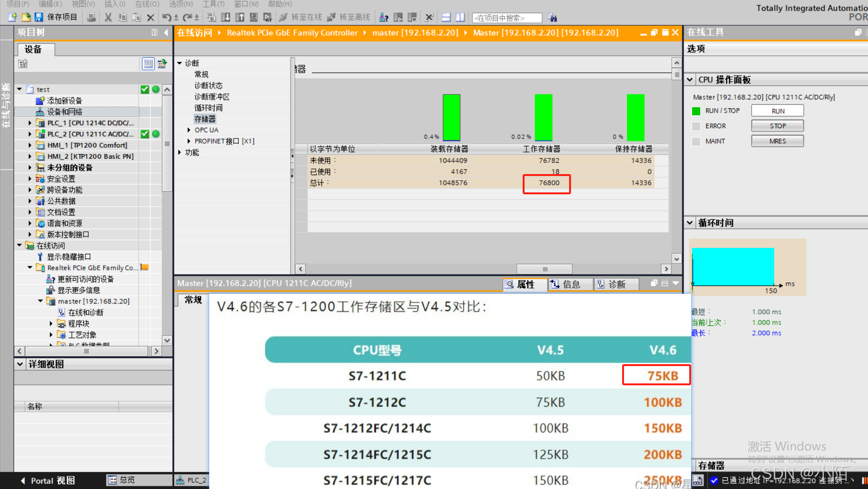The image size is (868, 489).
Task: Select 循环时间 in diagnostics list
Action: (209, 108)
